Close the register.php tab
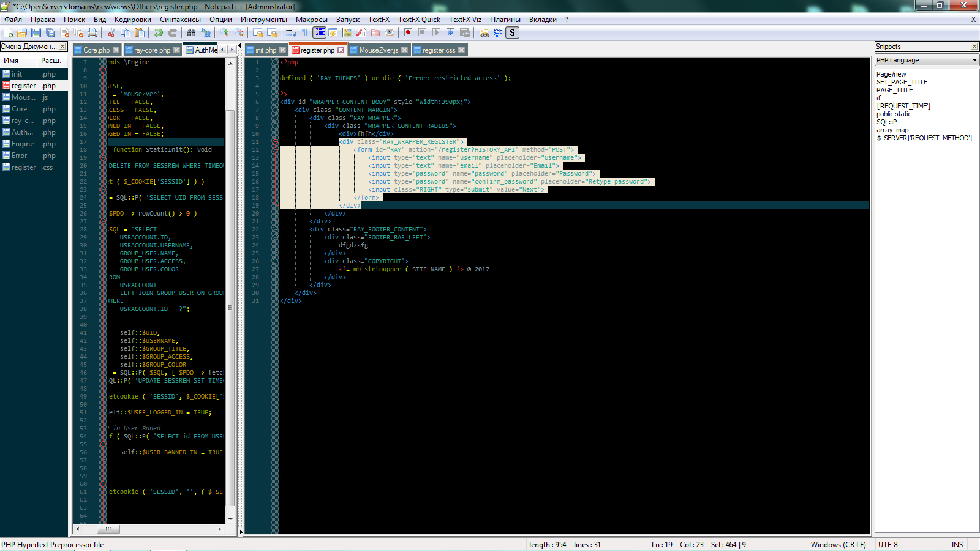The height and width of the screenshot is (551, 980). (341, 50)
